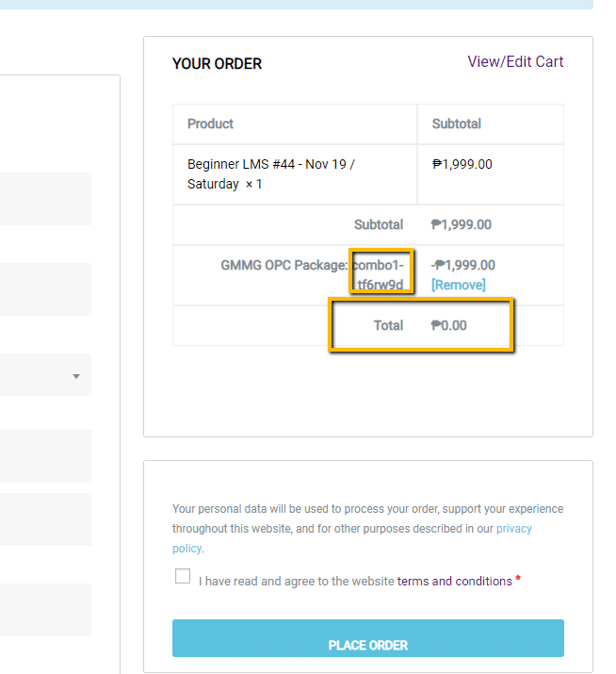Click the Product column header
Image resolution: width=616 pixels, height=674 pixels.
coord(210,123)
